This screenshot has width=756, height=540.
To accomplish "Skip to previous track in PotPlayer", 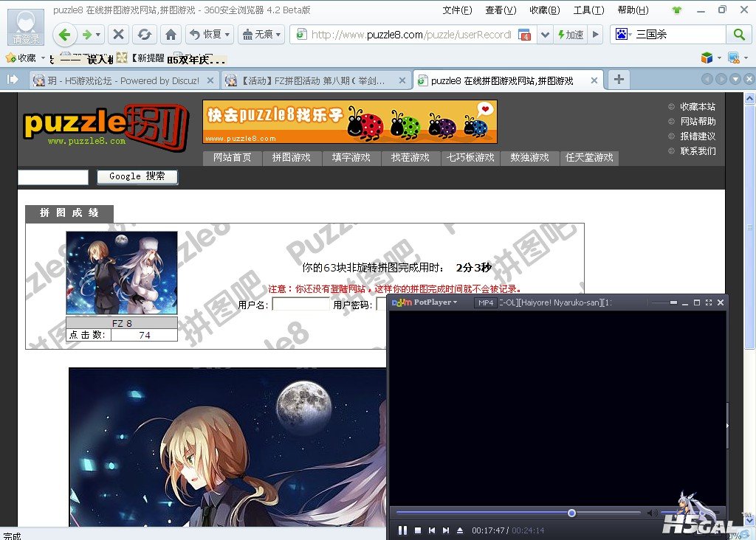I will coord(431,530).
